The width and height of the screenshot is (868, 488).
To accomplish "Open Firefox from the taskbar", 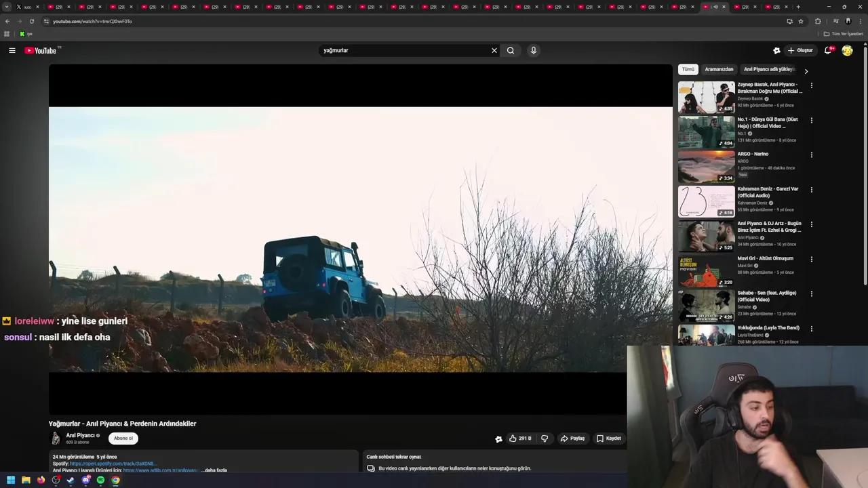I will coord(41,480).
